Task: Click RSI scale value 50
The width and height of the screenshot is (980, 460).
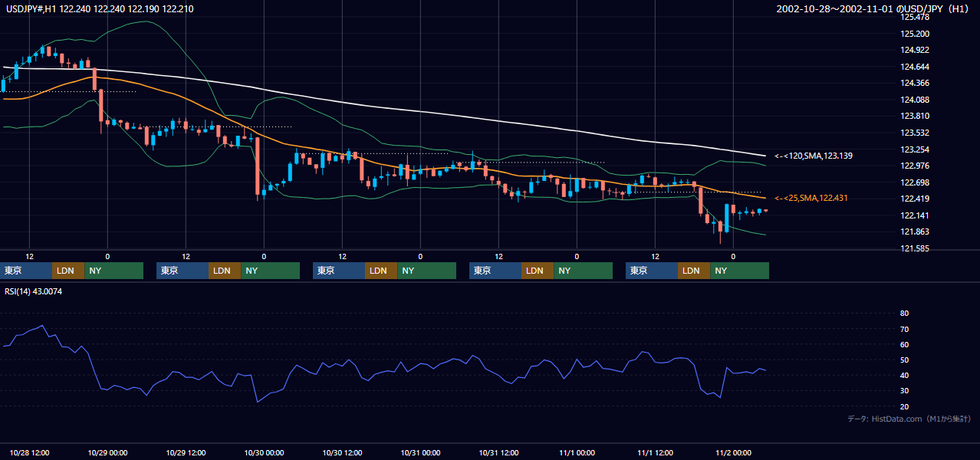Action: tap(904, 360)
